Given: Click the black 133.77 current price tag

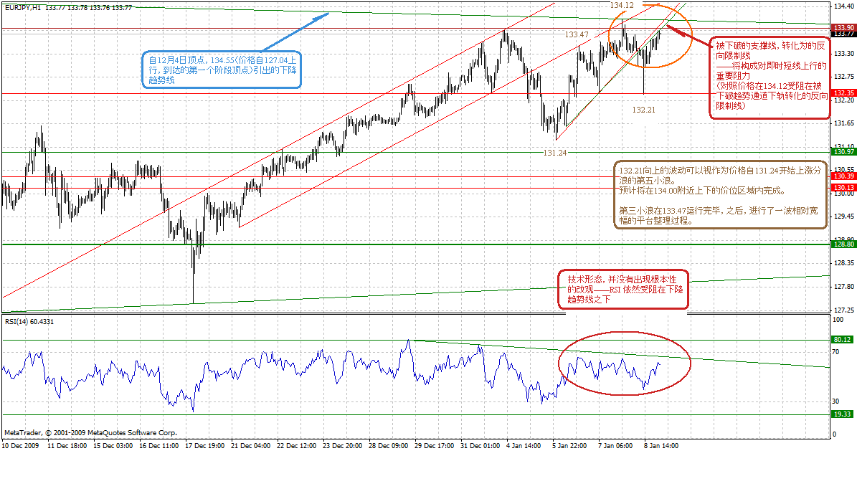Looking at the screenshot, I should [x=843, y=34].
